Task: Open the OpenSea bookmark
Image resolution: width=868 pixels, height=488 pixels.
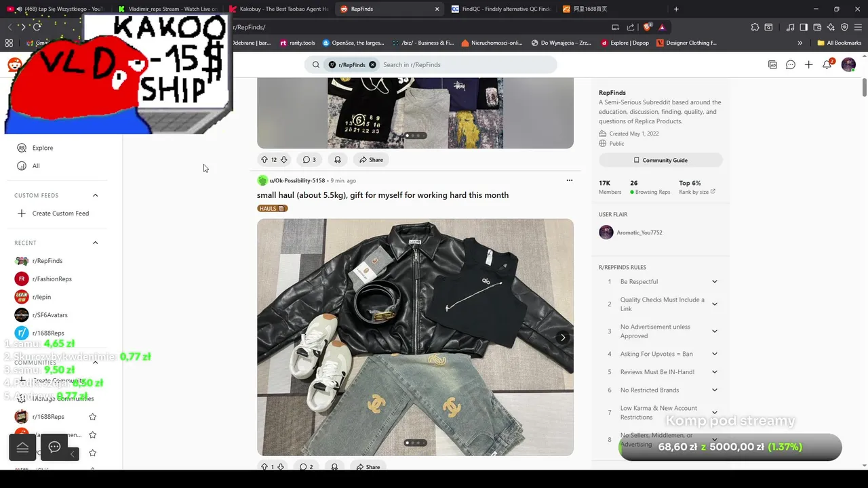Action: point(353,43)
